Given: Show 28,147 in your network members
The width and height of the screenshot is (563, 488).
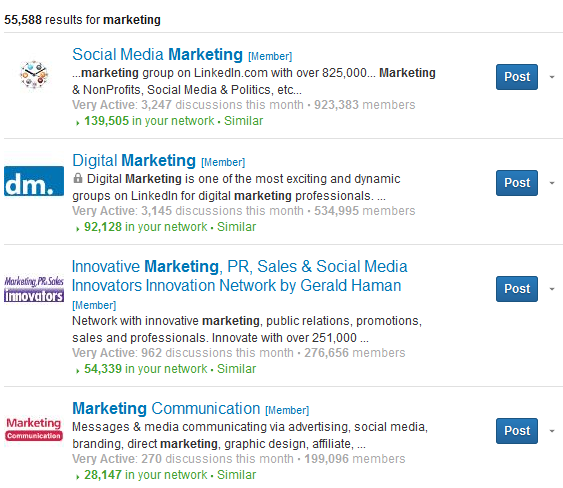Looking at the screenshot, I should [x=145, y=475].
